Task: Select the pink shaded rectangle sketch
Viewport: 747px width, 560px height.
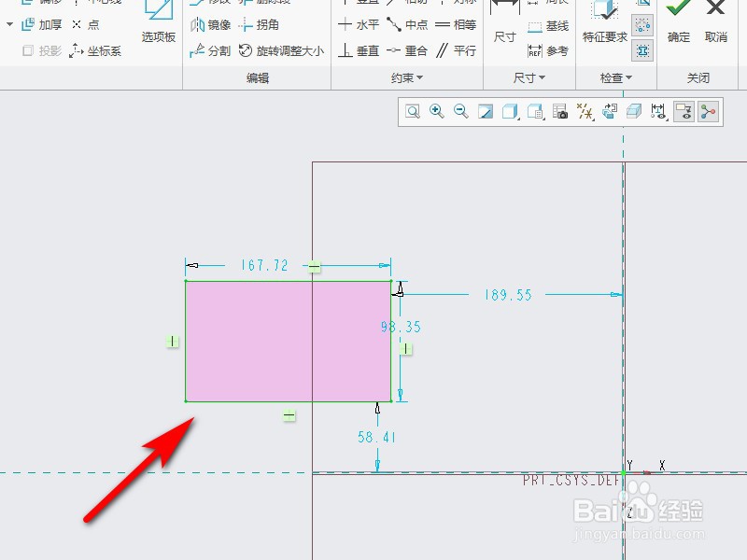Action: [x=289, y=342]
